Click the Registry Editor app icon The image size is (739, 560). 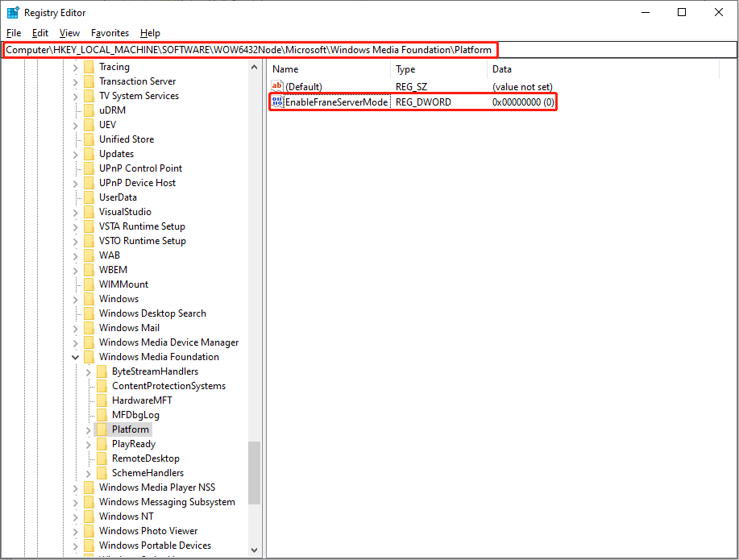coord(13,13)
